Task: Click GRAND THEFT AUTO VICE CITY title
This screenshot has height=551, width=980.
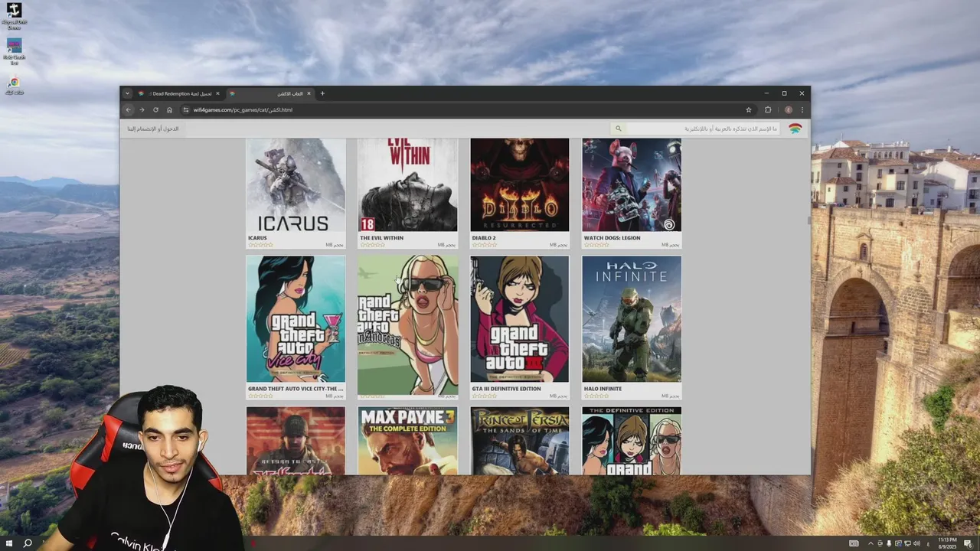Action: click(296, 389)
